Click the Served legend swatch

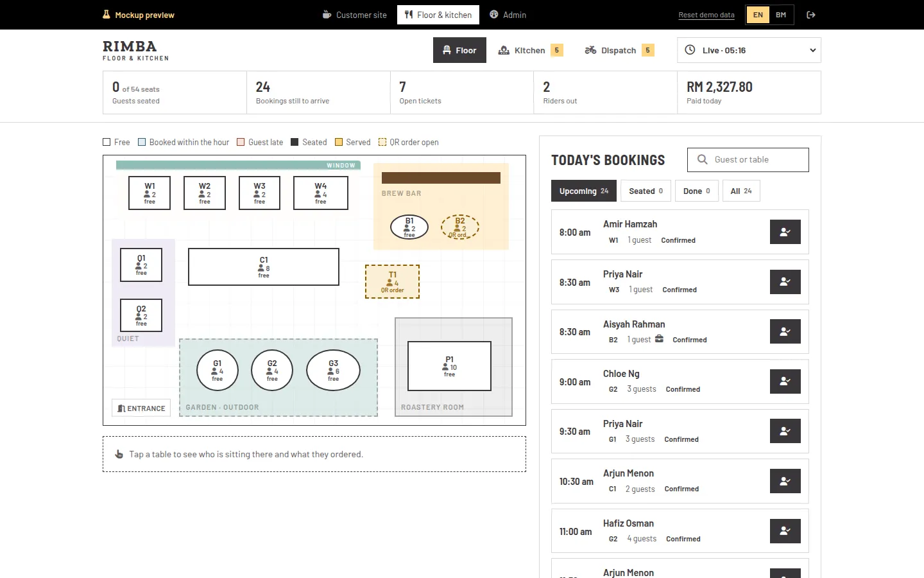[x=339, y=142]
